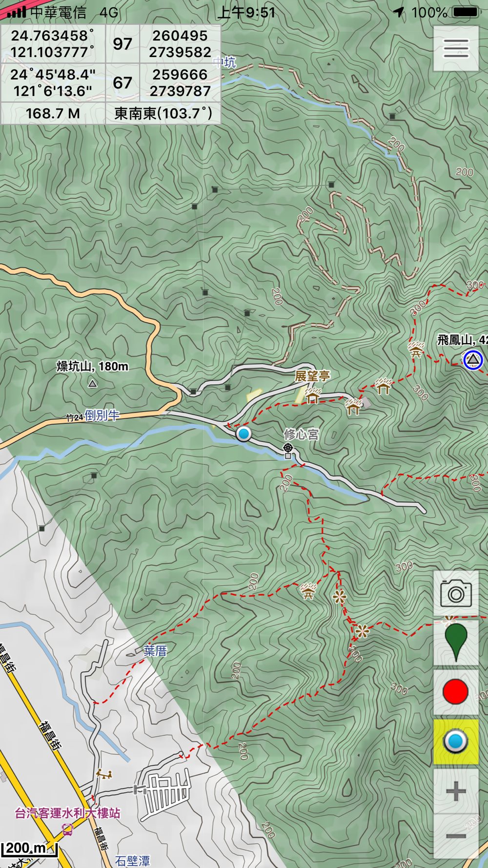The height and width of the screenshot is (868, 488).
Task: Toggle GPS location following button
Action: click(x=456, y=741)
